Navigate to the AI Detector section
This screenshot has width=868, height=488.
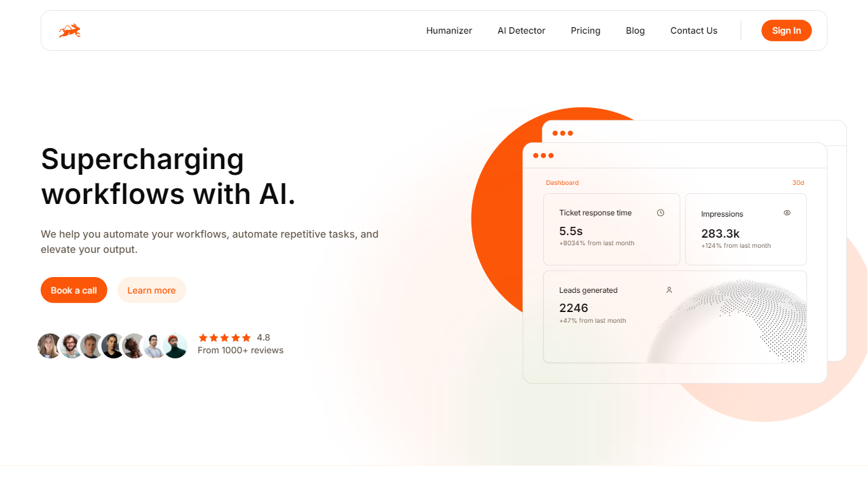[521, 30]
